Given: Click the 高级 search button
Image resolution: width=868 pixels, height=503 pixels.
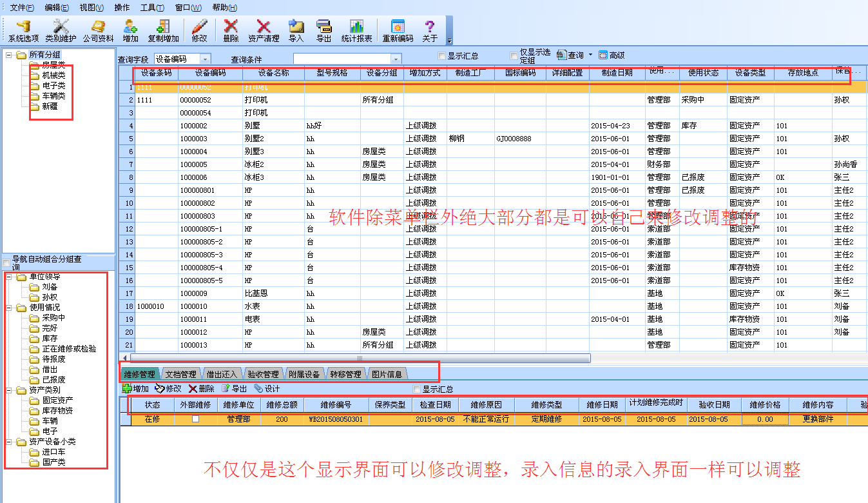Looking at the screenshot, I should click(612, 55).
